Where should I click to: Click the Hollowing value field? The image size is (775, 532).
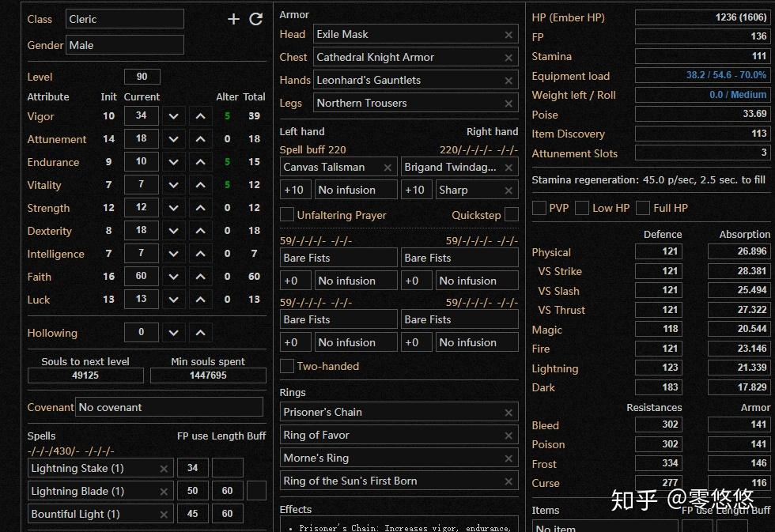coord(142,333)
